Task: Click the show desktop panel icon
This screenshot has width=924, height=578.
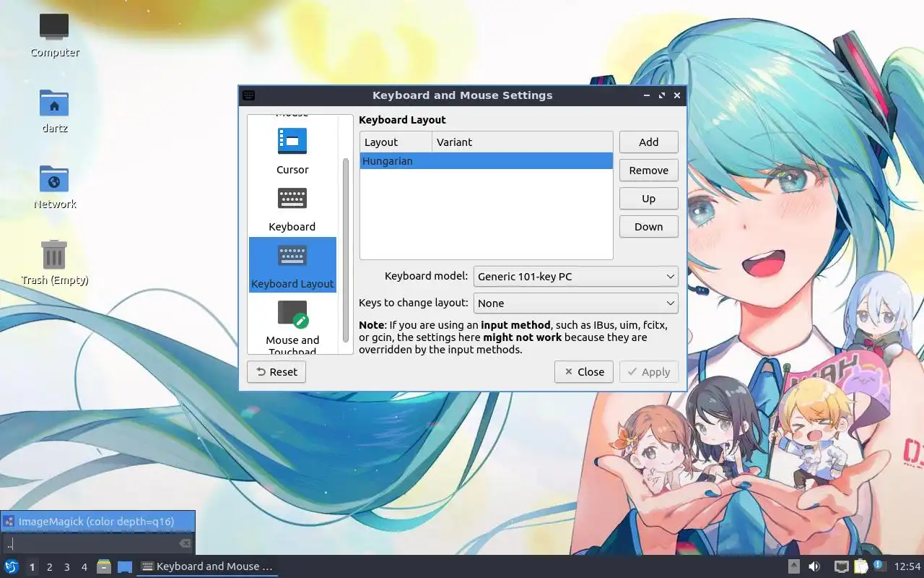Action: coord(125,567)
